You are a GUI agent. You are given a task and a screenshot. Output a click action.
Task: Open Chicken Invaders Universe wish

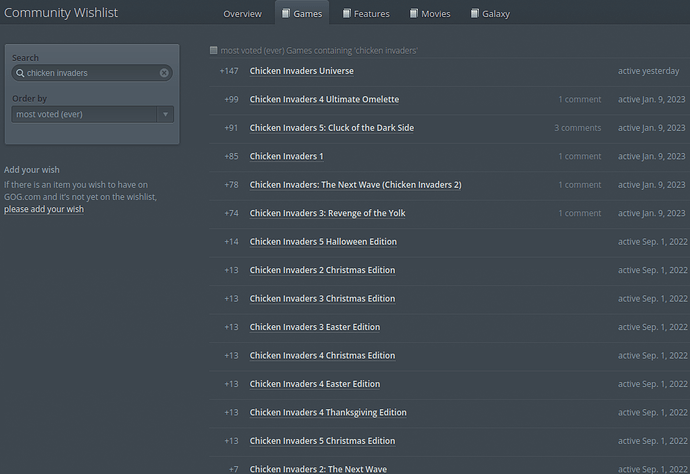[301, 71]
